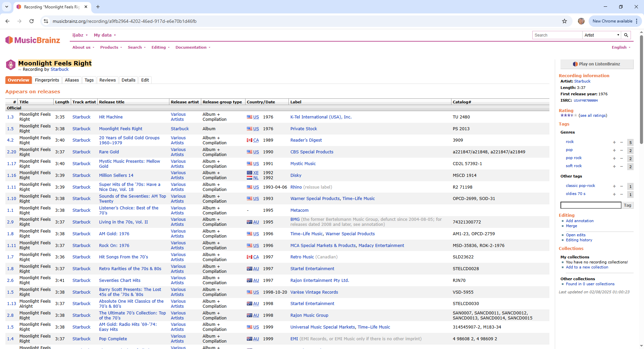644x349 pixels.
Task: Click Play on ListenBrainz button
Action: coord(597,64)
